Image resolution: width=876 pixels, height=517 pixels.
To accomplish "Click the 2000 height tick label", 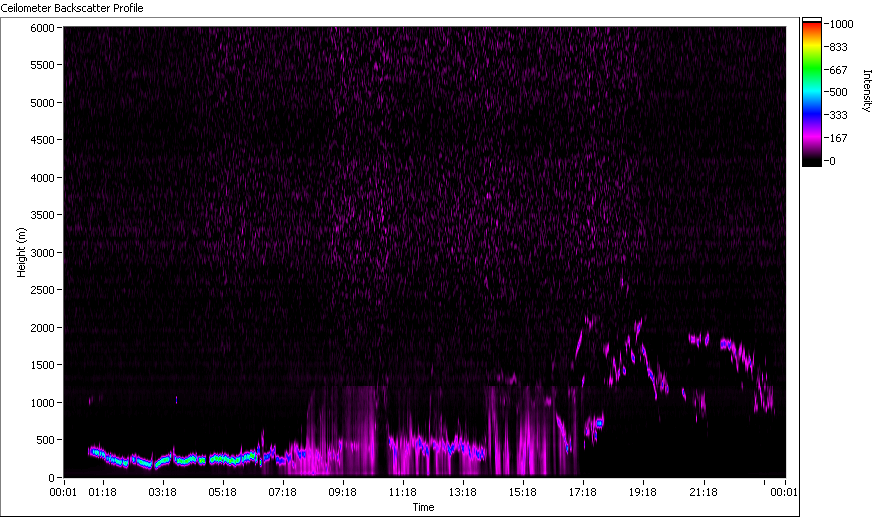I will coord(42,328).
